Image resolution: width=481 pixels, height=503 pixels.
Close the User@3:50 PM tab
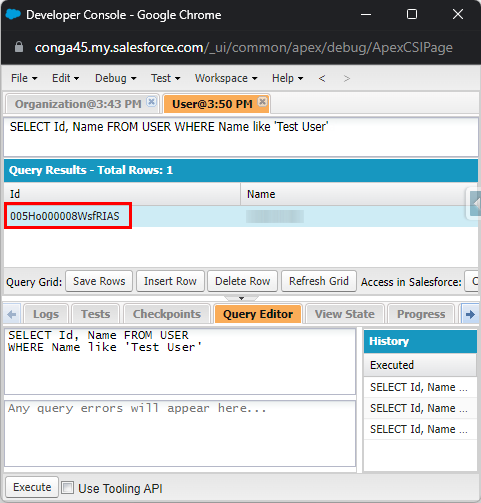coord(263,101)
